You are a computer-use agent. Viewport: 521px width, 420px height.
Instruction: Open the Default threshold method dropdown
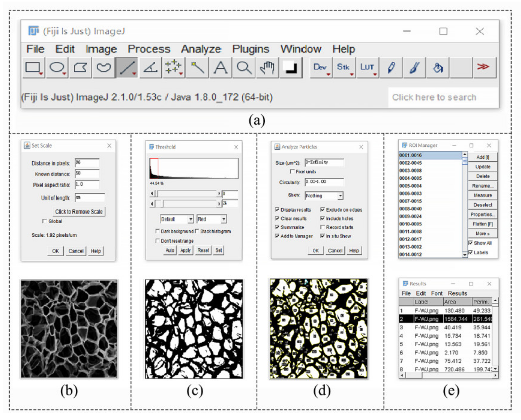coord(177,219)
